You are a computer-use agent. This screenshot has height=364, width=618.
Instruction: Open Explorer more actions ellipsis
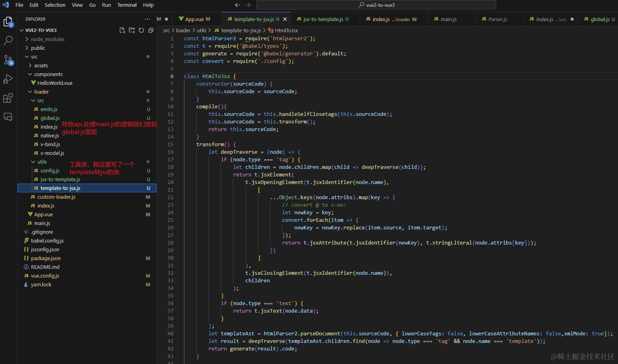pos(147,19)
